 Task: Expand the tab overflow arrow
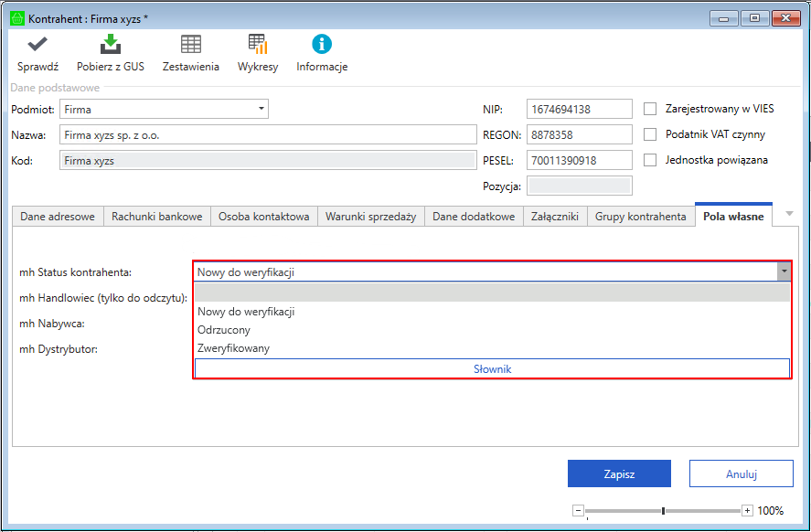tap(789, 214)
